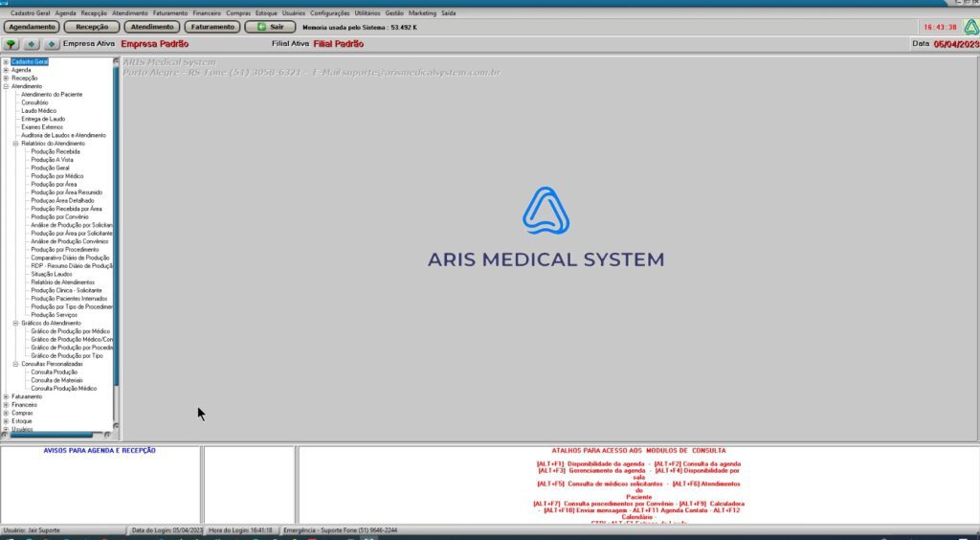Select Produção Geral report

click(x=50, y=168)
